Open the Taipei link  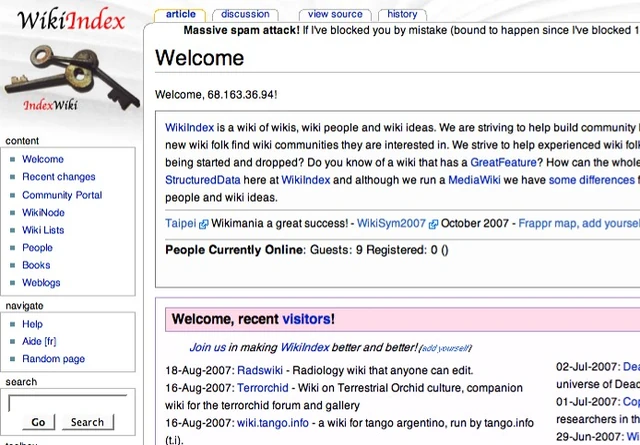coord(181,224)
